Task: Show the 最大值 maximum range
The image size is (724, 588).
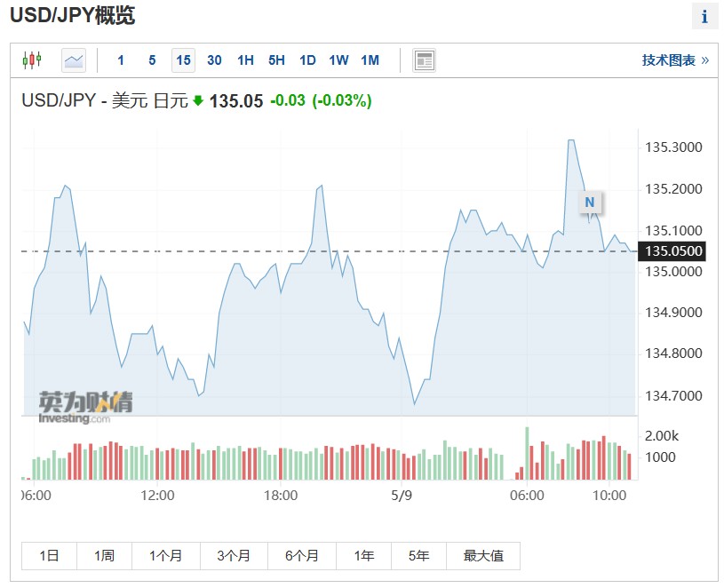Action: (x=483, y=556)
